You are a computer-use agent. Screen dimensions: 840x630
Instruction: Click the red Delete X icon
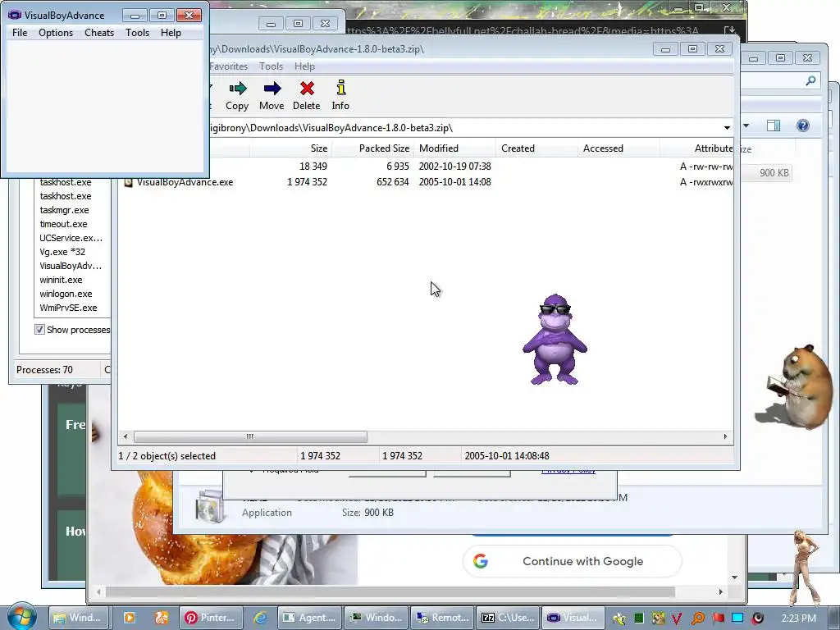click(307, 89)
